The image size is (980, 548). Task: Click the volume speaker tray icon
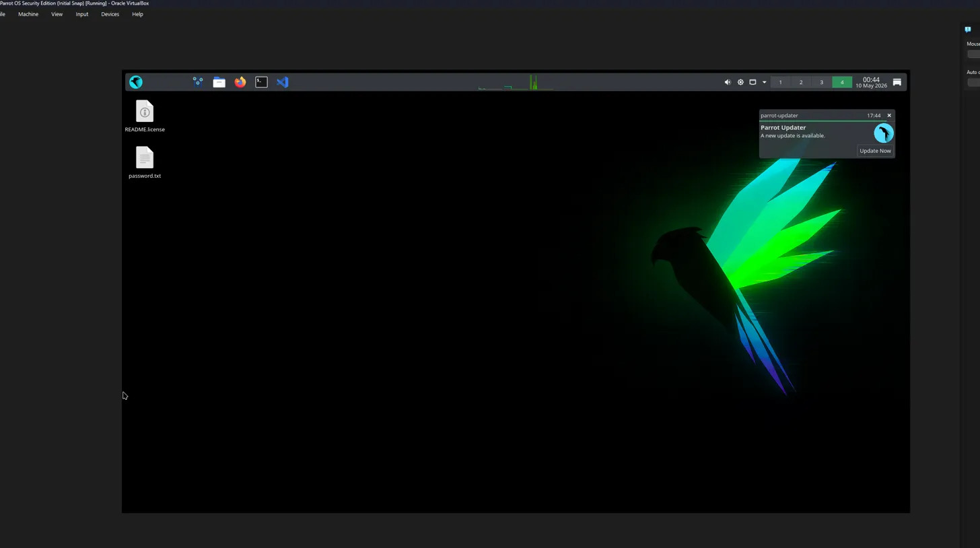(x=728, y=82)
